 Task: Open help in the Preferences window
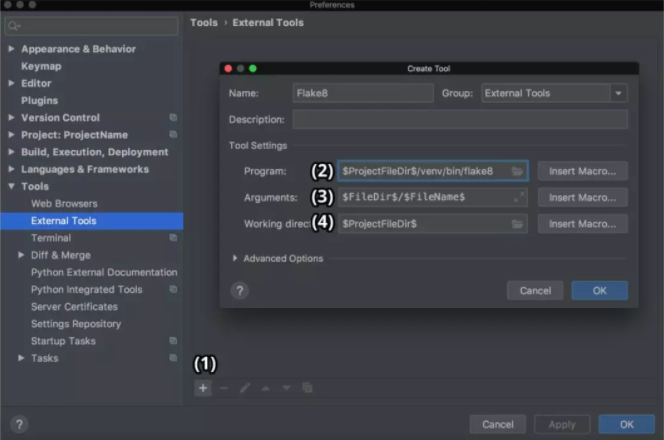(x=19, y=424)
